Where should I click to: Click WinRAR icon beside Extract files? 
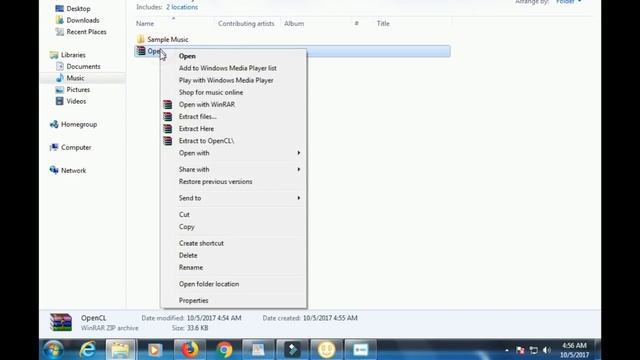(x=168, y=117)
